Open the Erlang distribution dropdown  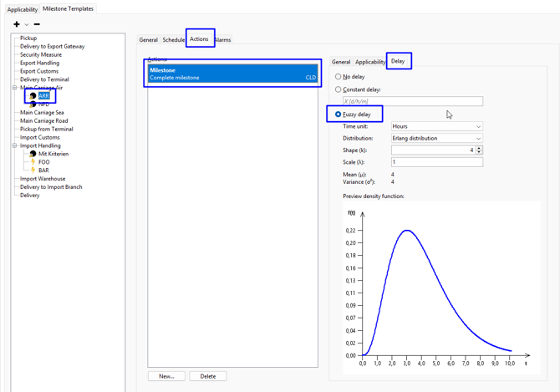click(437, 138)
